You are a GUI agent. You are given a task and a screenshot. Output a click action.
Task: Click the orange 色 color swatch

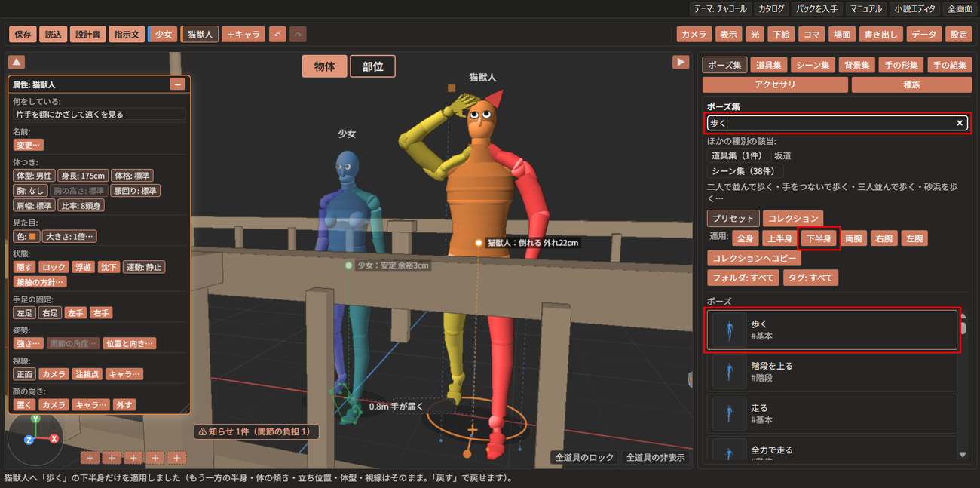(32, 236)
